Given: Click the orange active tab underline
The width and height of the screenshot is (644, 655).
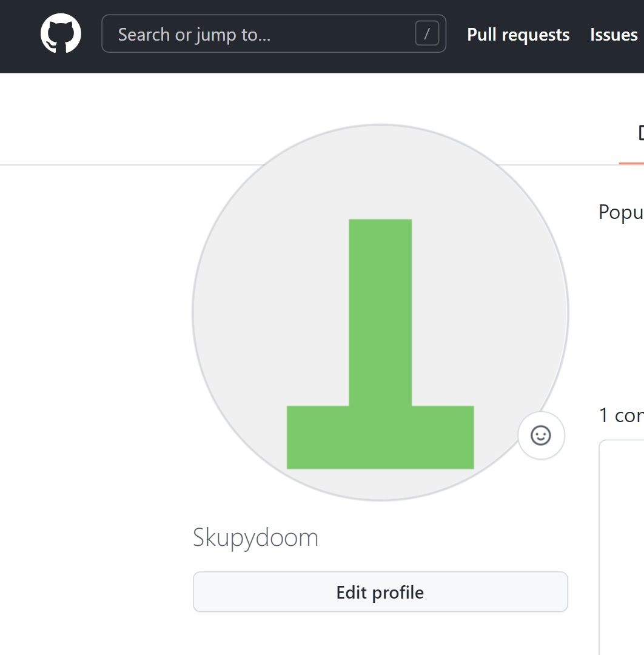Looking at the screenshot, I should point(632,163).
